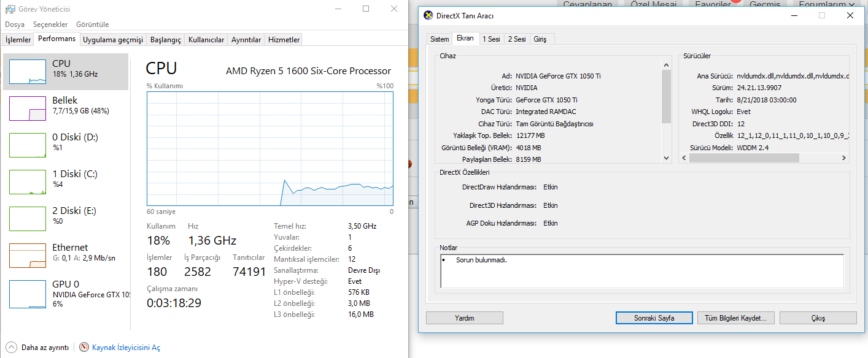The height and width of the screenshot is (358, 868).
Task: Click "Etkin" next to AGP Doku Hızlandırması
Action: (x=551, y=223)
